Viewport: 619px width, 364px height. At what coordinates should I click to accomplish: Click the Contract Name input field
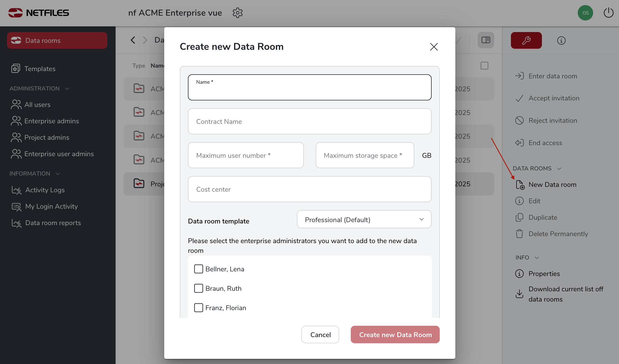[309, 121]
